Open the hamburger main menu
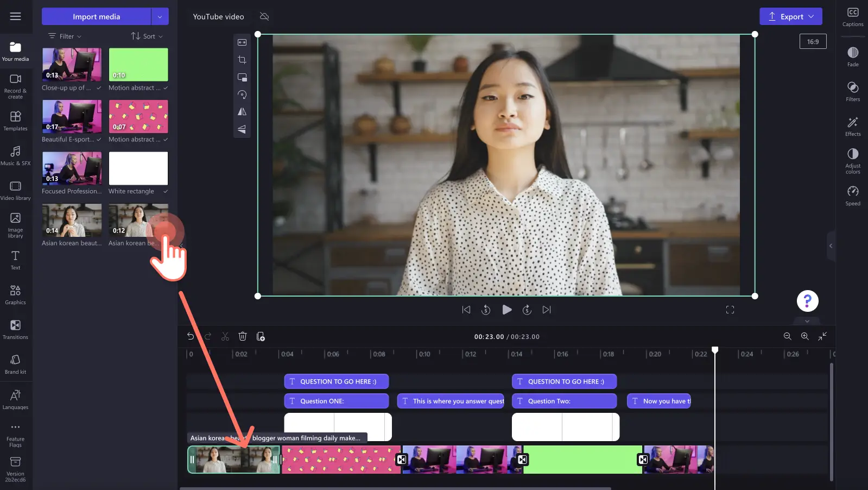 coord(15,16)
